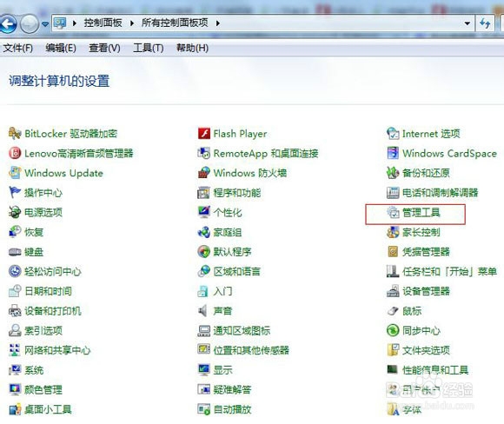Open 字体 link
This screenshot has width=504, height=424.
[412, 409]
